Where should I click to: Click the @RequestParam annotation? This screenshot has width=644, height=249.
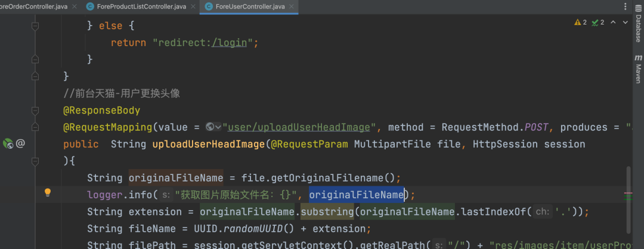pyautogui.click(x=309, y=144)
